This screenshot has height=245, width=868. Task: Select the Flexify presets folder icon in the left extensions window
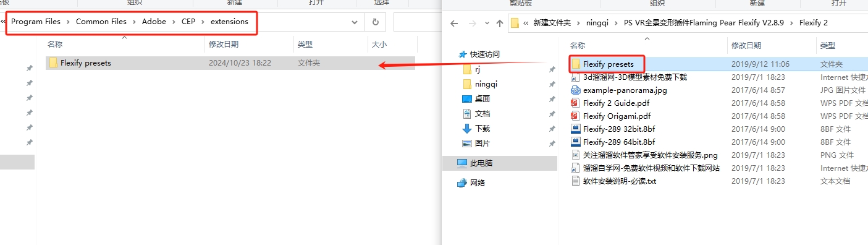[x=53, y=62]
